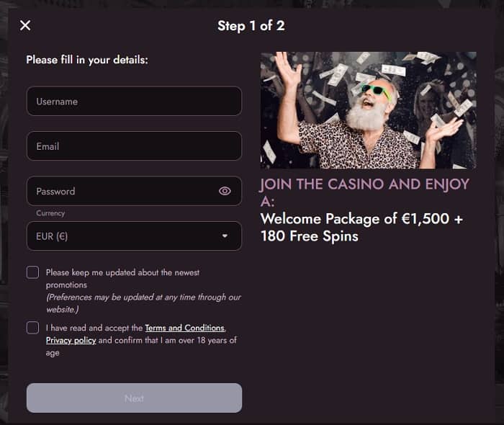Enable the newest promotions checkbox

[x=33, y=272]
